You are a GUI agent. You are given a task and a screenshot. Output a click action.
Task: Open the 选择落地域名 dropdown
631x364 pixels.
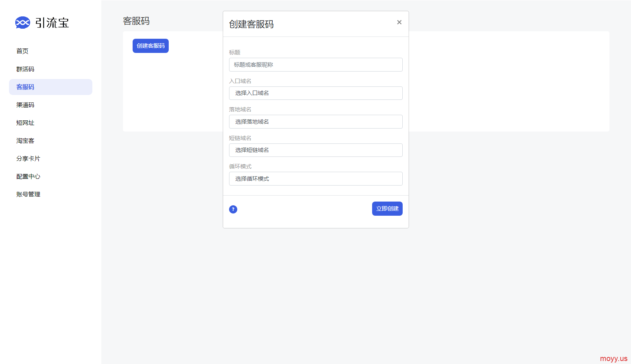click(x=316, y=121)
